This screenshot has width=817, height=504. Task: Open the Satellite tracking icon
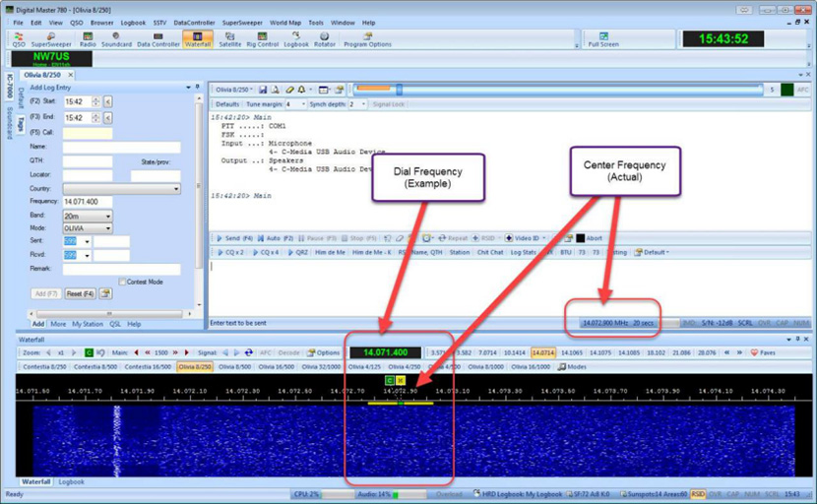(230, 39)
